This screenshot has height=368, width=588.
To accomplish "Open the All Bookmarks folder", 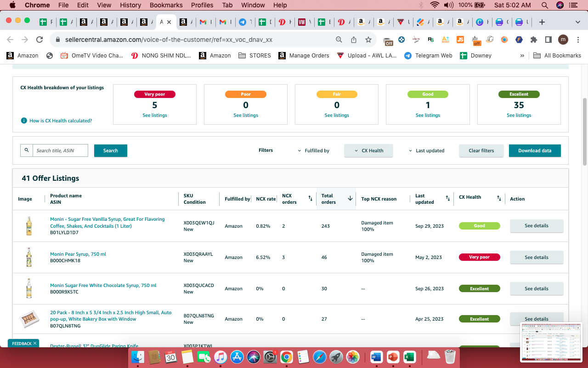I will 557,55.
